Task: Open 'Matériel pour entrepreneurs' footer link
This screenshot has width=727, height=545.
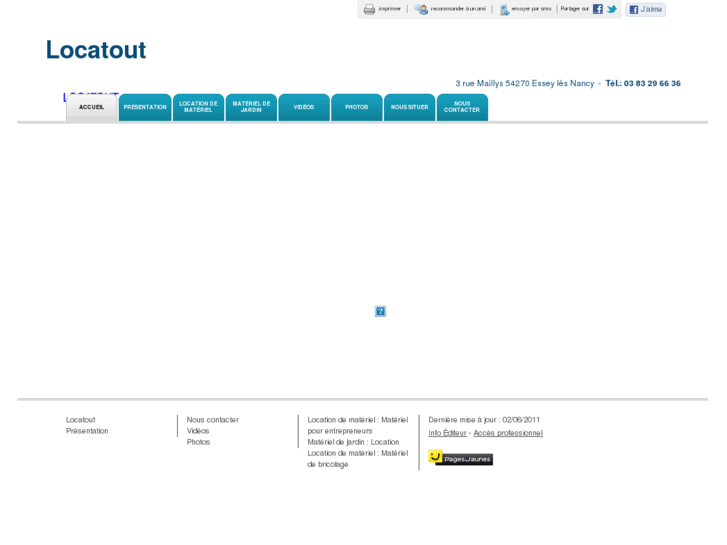Action: click(x=357, y=425)
